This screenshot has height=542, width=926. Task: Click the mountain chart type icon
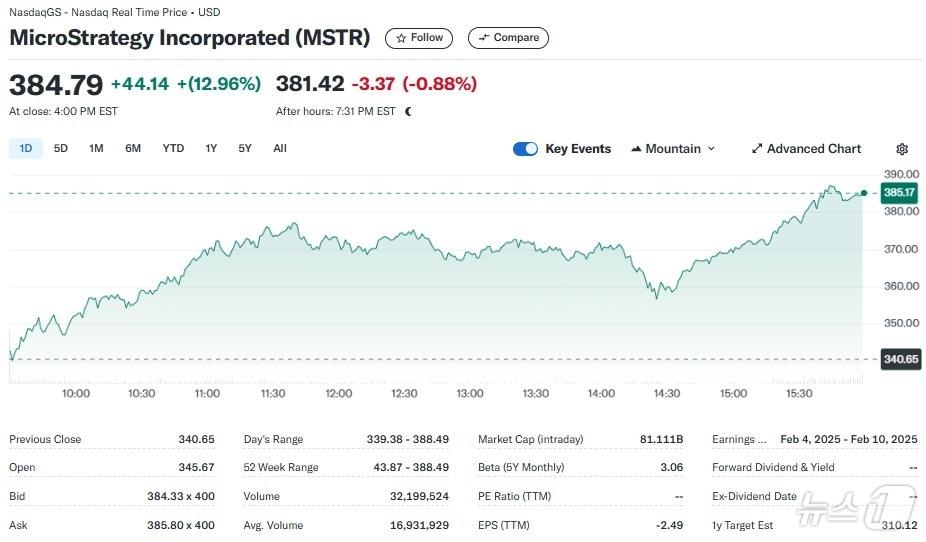pos(636,149)
